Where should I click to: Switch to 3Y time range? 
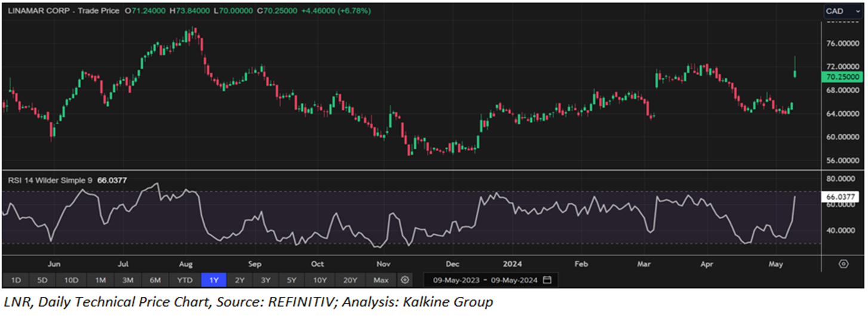(x=266, y=280)
